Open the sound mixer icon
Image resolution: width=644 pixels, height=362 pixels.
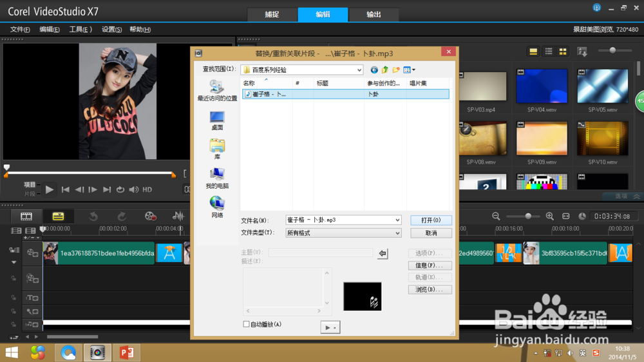[x=178, y=216]
